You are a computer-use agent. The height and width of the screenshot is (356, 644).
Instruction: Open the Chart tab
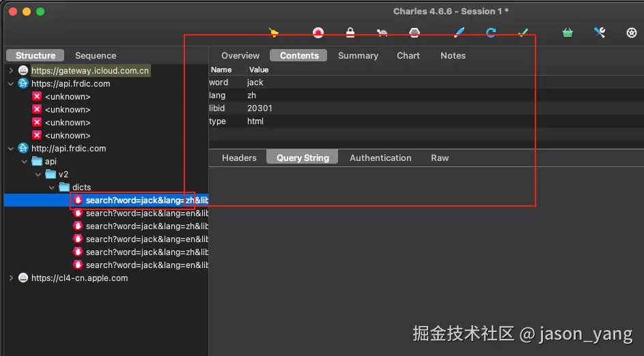pos(408,55)
